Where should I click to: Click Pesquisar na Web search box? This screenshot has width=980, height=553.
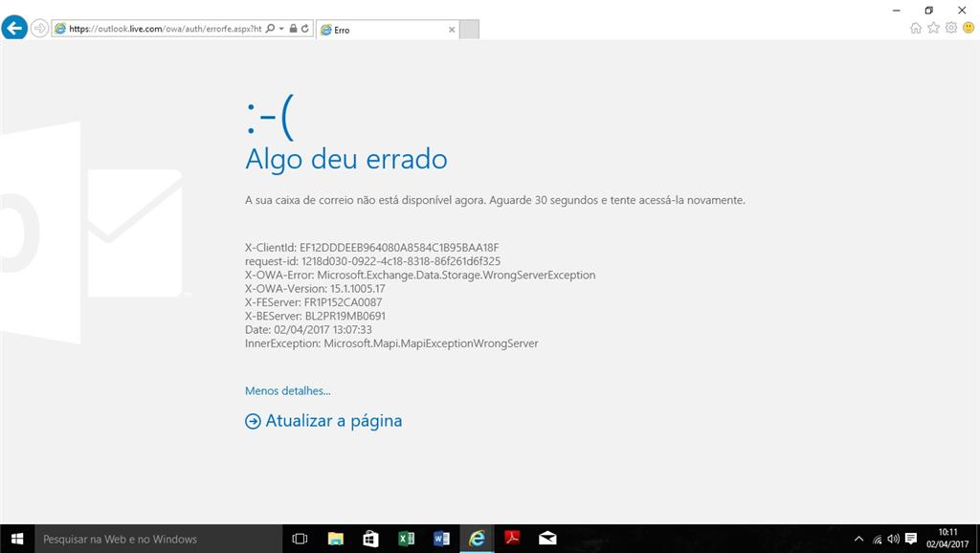point(159,539)
